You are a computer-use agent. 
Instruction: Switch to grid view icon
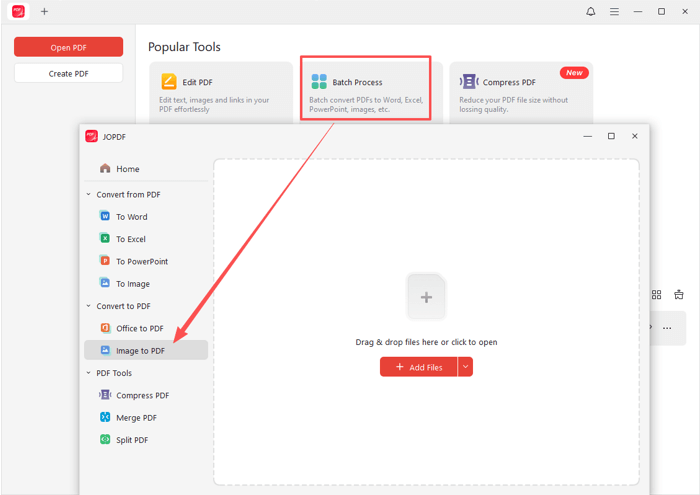tap(656, 295)
